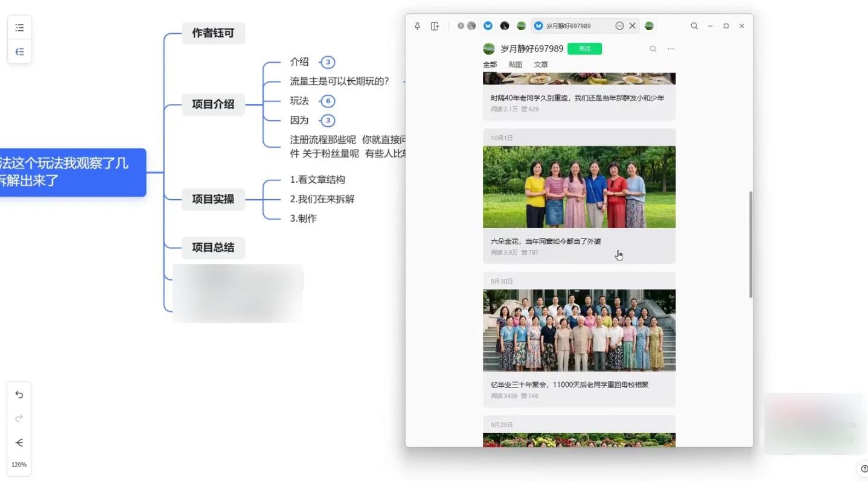Switch to the black avatar browser tab
The height and width of the screenshot is (481, 868).
505,26
